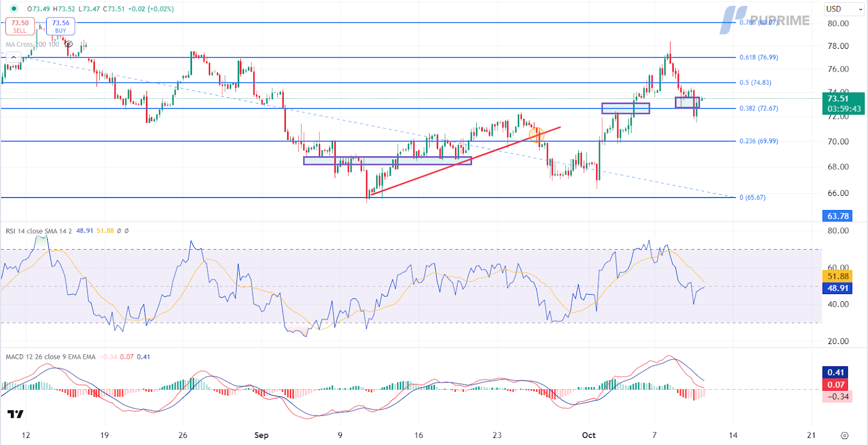Click price axis label 80.00 in main chart
The width and height of the screenshot is (868, 445).
pos(838,23)
